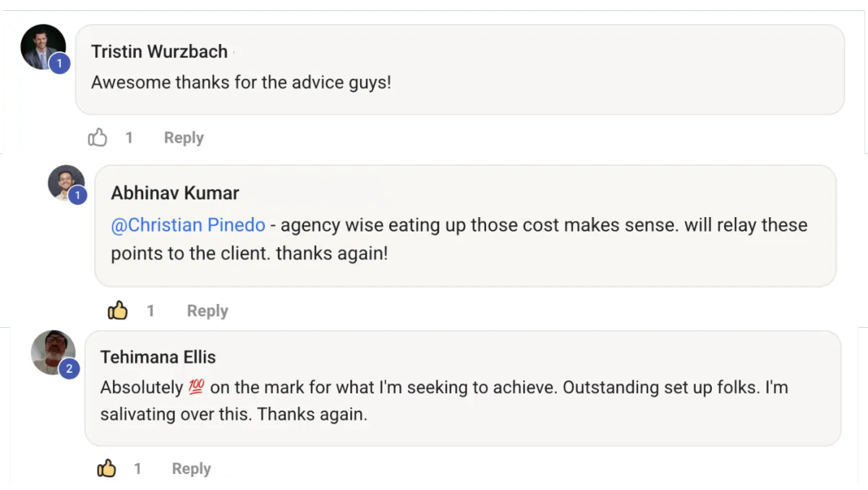Viewport: 868px width, 490px height.
Task: Click thumbs-up icon under Abhinav Kumar's comment
Action: pyautogui.click(x=117, y=311)
